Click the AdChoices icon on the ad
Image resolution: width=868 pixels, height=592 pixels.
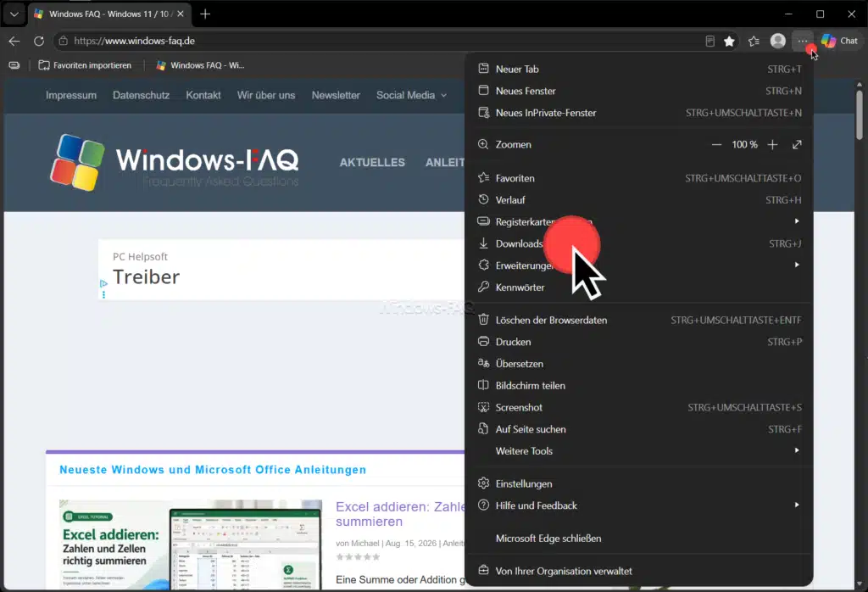coord(103,283)
